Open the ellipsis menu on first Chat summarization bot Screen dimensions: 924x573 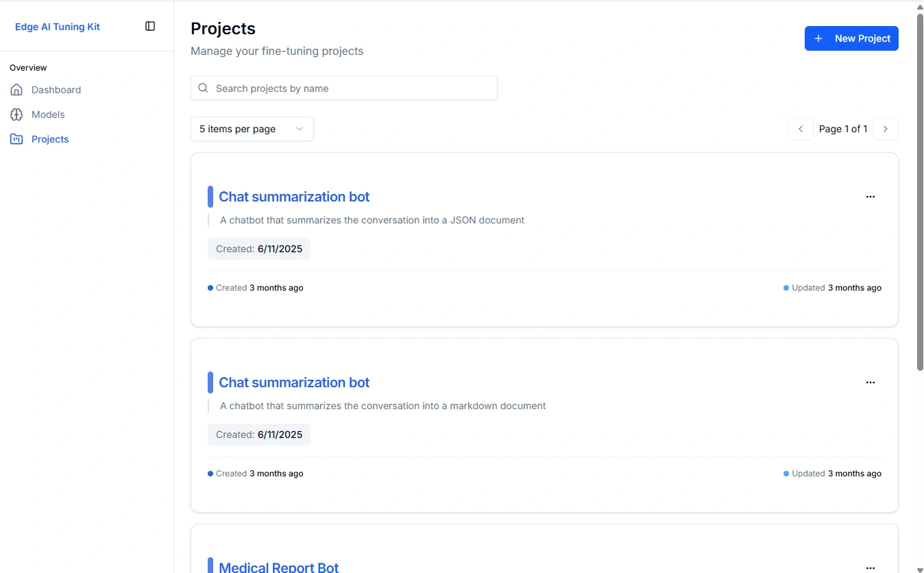click(x=871, y=197)
